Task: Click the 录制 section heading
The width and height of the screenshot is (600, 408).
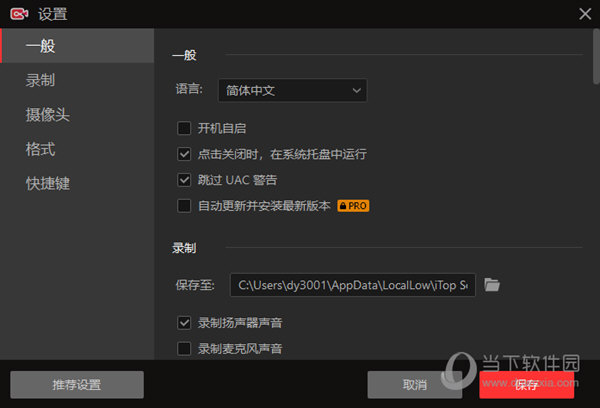Action: point(184,248)
